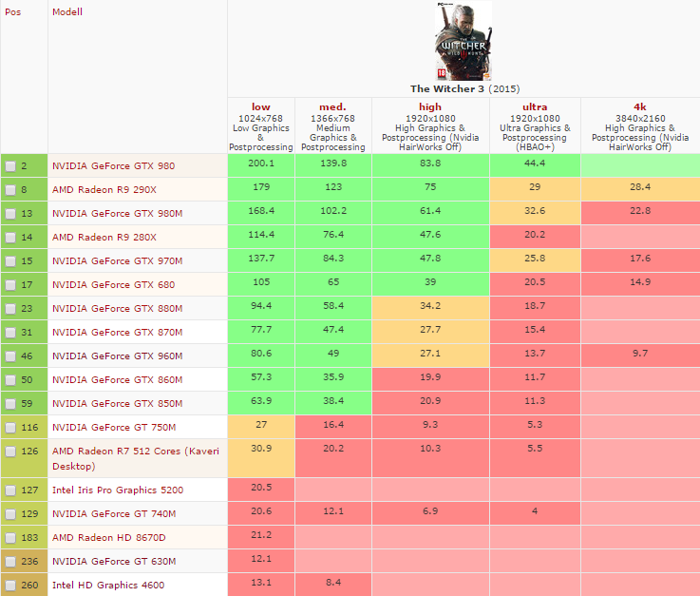Check the GeForce GTX 850M checkbox

[x=10, y=403]
